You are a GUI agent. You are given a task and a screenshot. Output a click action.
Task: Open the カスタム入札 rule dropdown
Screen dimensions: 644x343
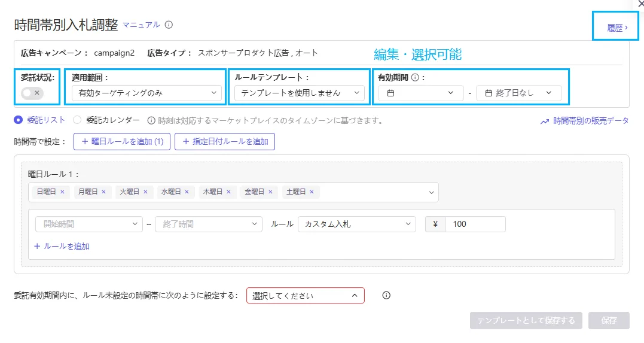tap(357, 224)
